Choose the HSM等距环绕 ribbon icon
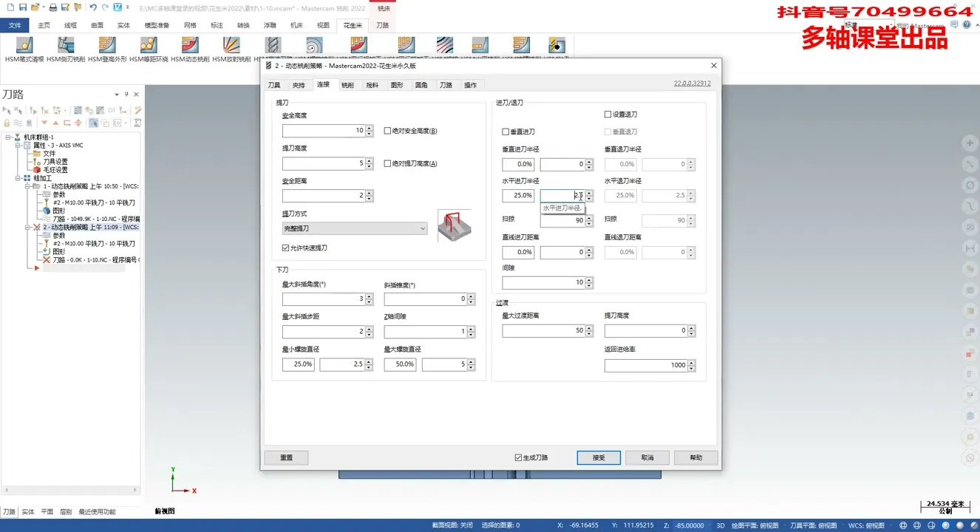Image resolution: width=980 pixels, height=532 pixels. 149,46
